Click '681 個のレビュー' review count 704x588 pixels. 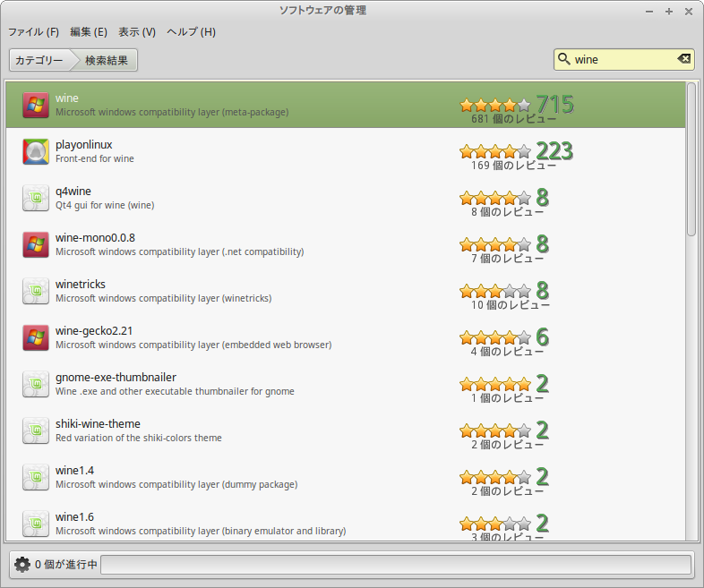click(513, 119)
